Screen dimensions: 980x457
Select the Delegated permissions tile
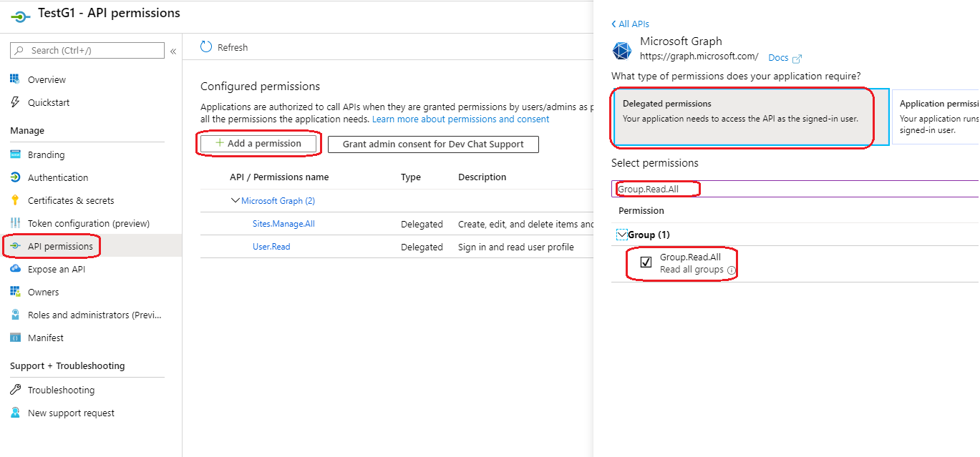[x=750, y=117]
